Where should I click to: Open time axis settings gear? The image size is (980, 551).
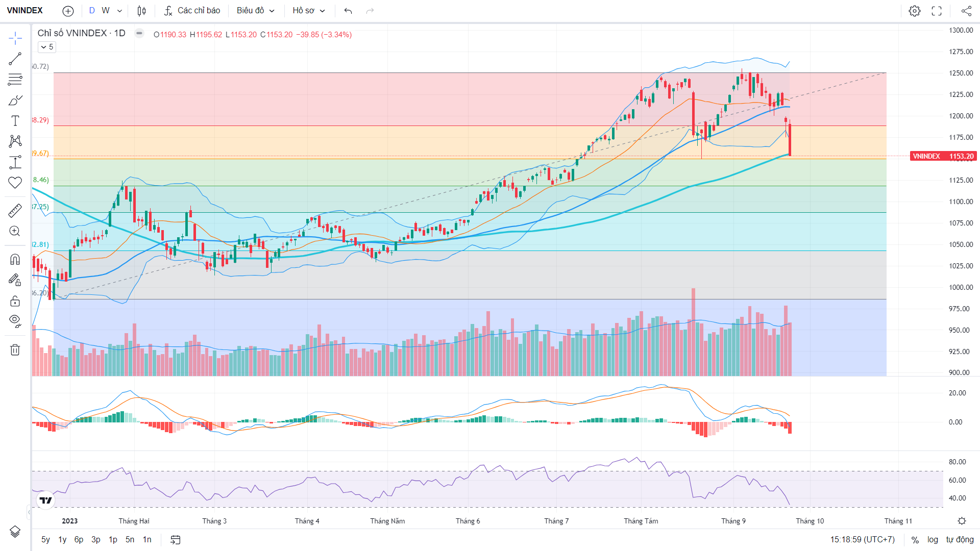962,521
